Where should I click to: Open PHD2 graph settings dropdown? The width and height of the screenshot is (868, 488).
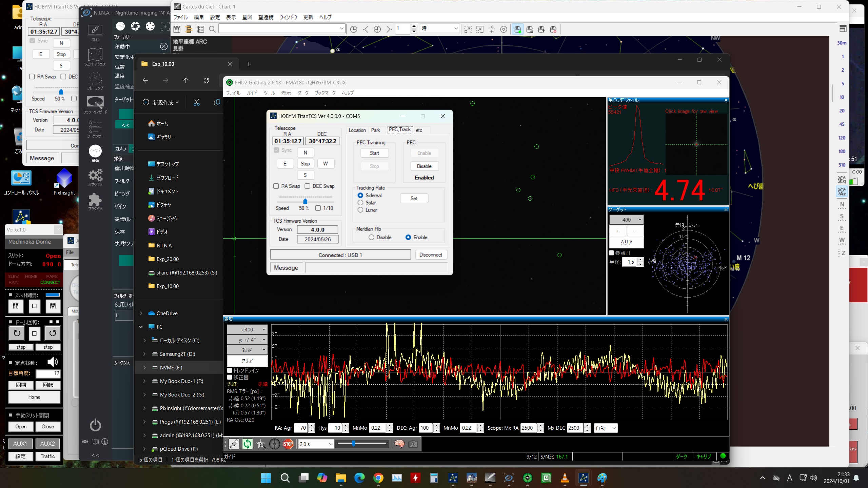(247, 350)
